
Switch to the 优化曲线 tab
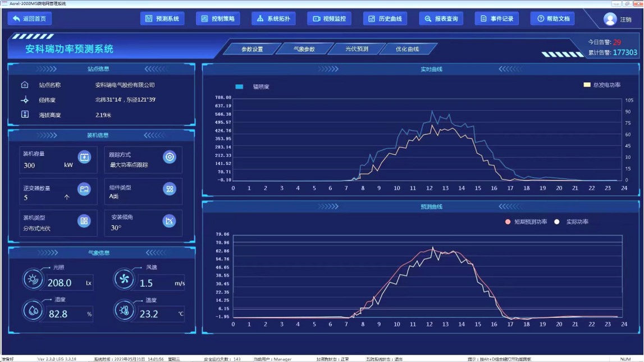408,49
